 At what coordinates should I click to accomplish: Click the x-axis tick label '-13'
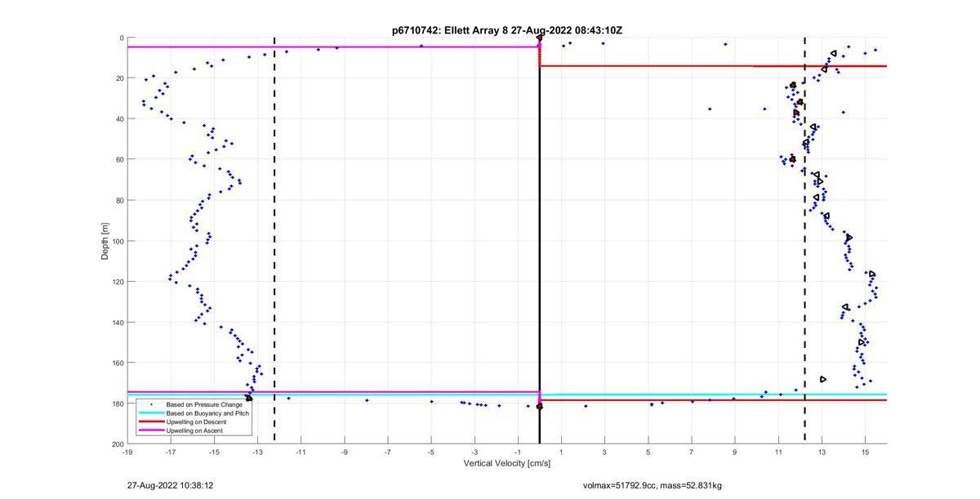pos(257,452)
